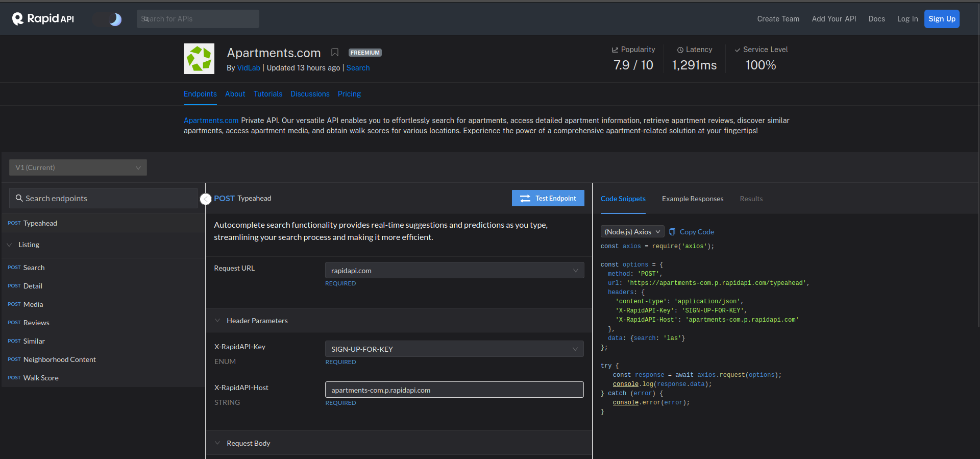Click Log In
The width and height of the screenshot is (980, 459).
click(908, 19)
